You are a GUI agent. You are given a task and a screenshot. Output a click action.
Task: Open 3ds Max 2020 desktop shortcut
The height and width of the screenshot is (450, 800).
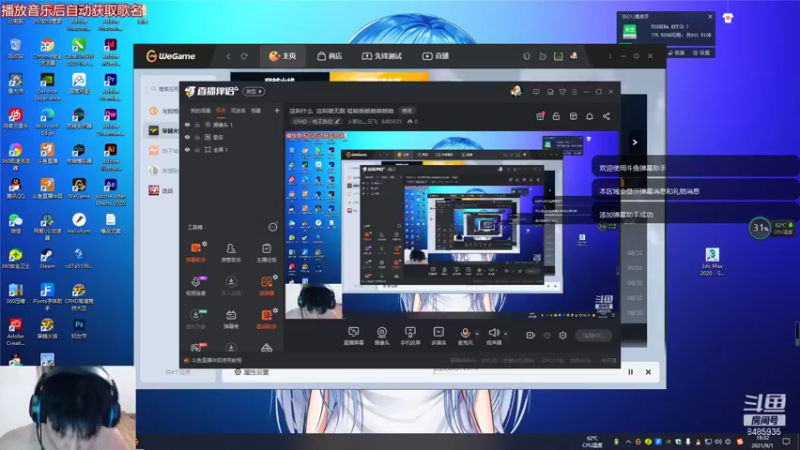coord(712,261)
